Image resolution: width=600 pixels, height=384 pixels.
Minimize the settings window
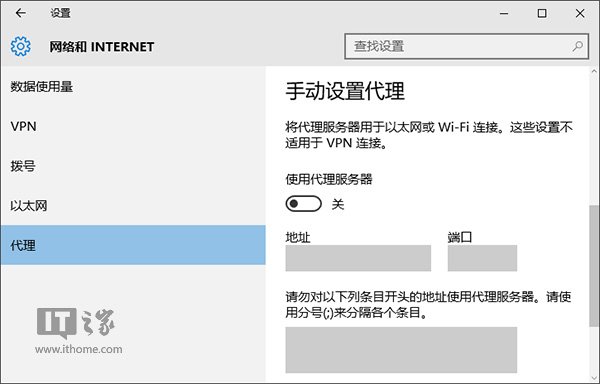(x=504, y=13)
